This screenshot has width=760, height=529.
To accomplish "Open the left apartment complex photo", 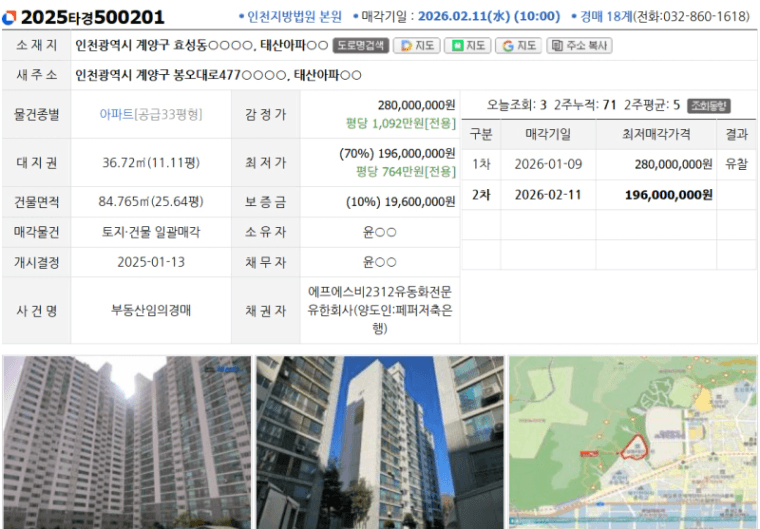I will click(126, 442).
